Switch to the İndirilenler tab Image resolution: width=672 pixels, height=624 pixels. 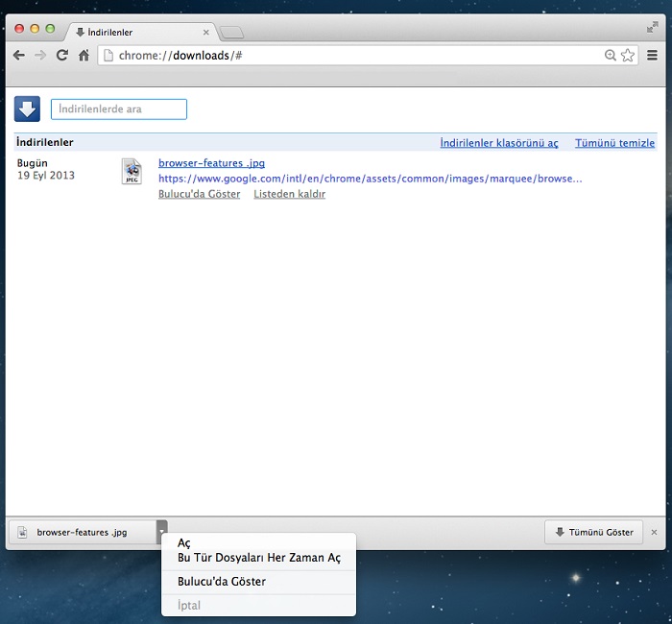141,32
